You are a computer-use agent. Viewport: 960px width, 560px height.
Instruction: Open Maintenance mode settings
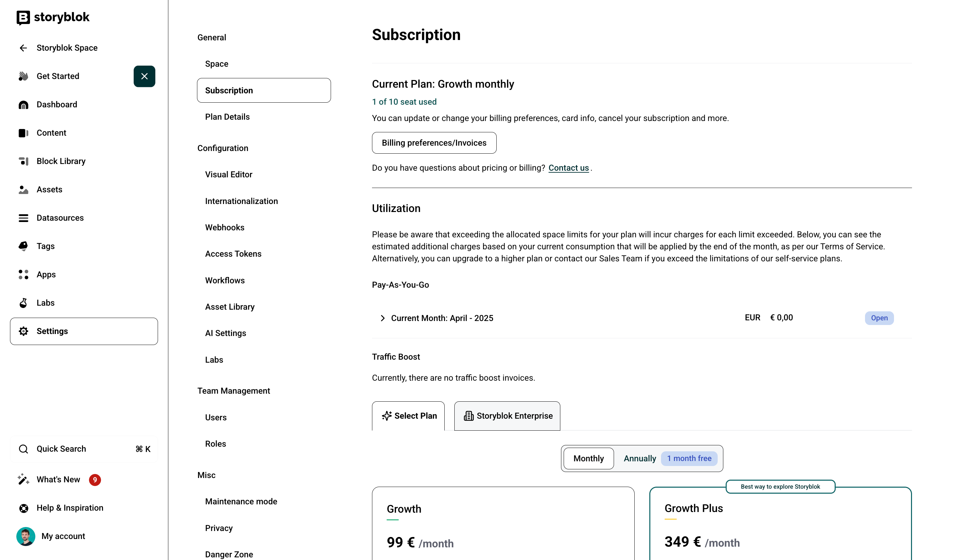pyautogui.click(x=241, y=502)
